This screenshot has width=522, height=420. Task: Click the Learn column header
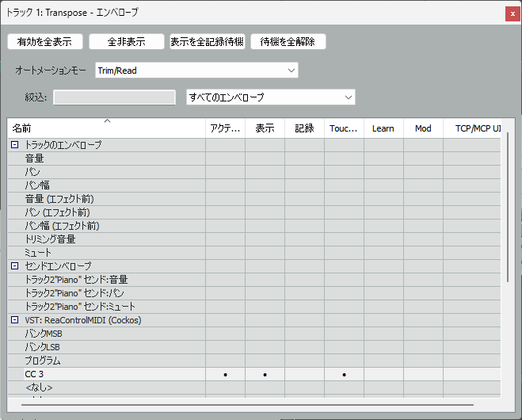(x=383, y=128)
